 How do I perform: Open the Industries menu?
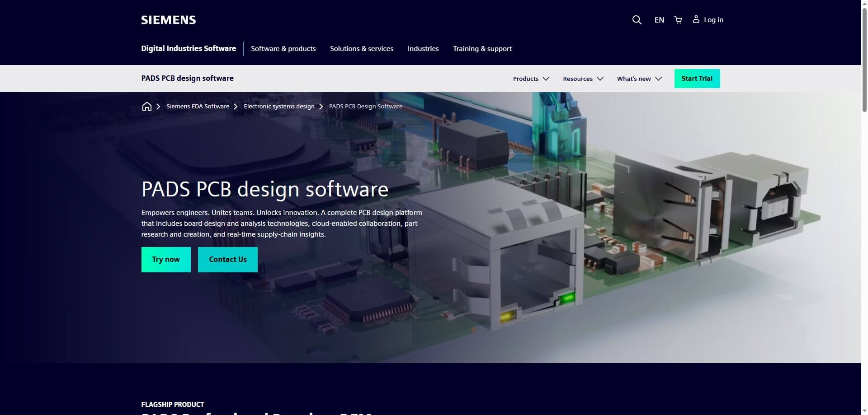pyautogui.click(x=423, y=49)
